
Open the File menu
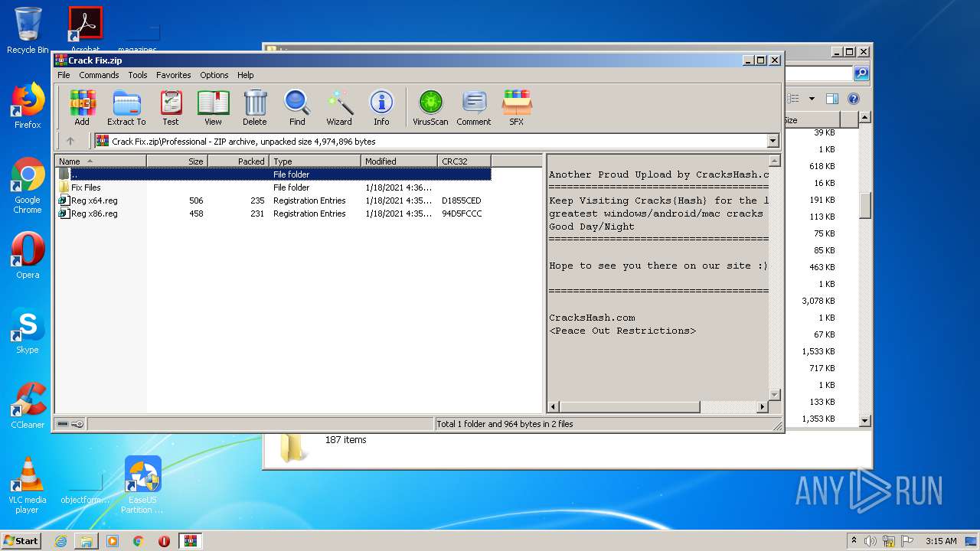pyautogui.click(x=64, y=75)
